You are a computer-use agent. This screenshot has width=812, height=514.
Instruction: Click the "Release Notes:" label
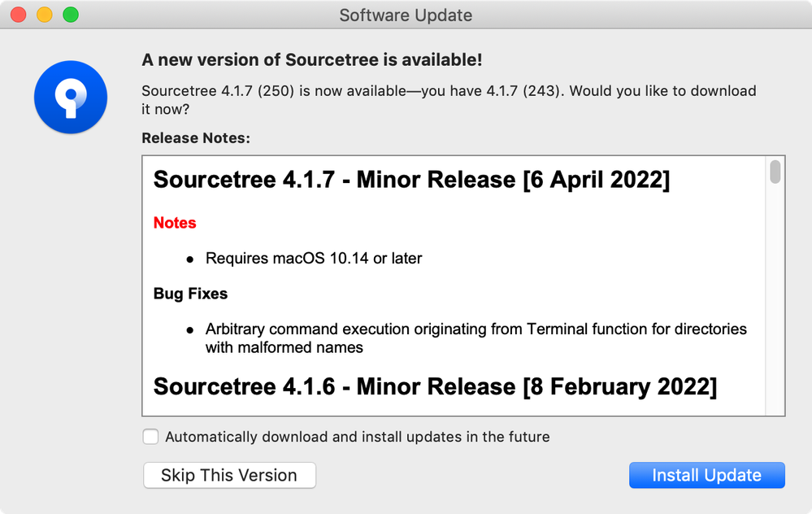pyautogui.click(x=196, y=138)
